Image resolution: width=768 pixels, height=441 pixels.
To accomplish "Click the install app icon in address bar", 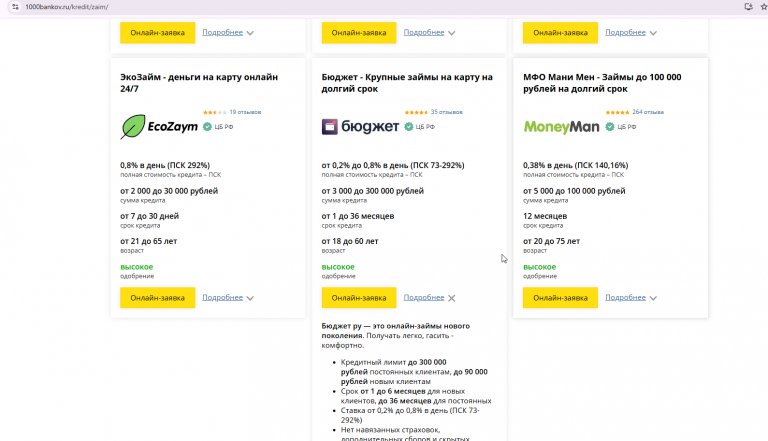I will click(x=747, y=6).
